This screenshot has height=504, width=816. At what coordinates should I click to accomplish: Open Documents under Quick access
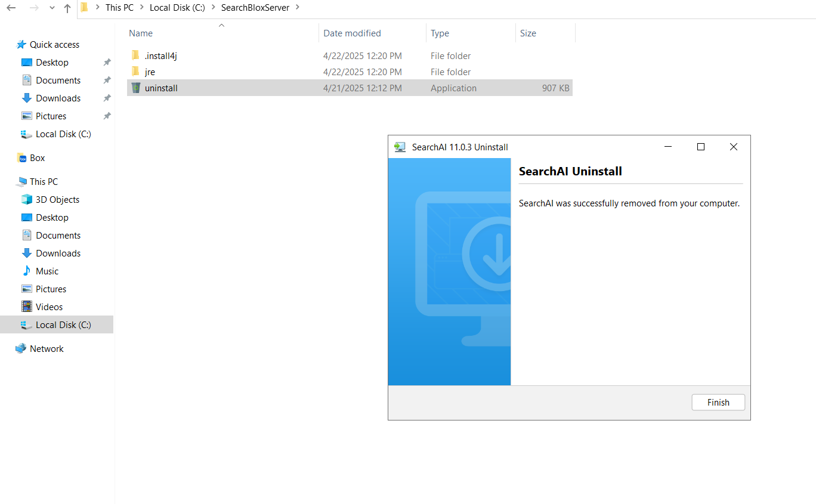[x=58, y=81]
